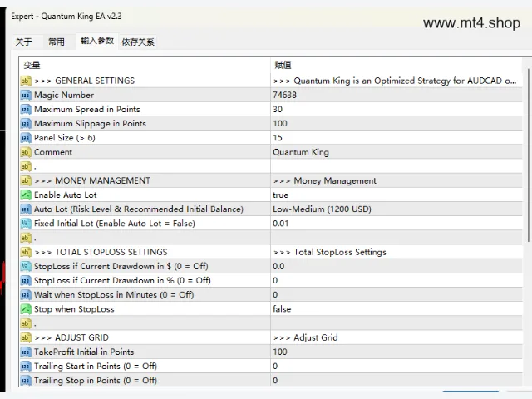Select the Panel Size (> 6) label
The width and height of the screenshot is (532, 399).
tap(65, 138)
